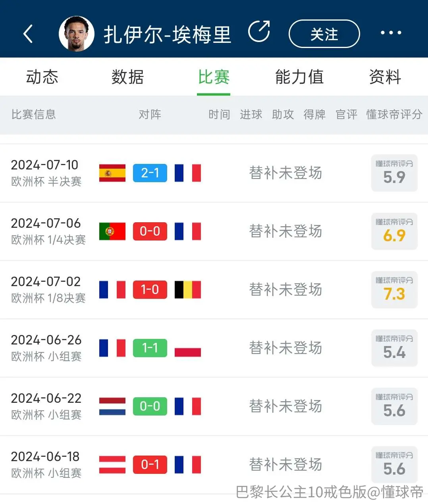Open the 2024-06-18 match row
The height and width of the screenshot is (504, 428).
pos(214,465)
